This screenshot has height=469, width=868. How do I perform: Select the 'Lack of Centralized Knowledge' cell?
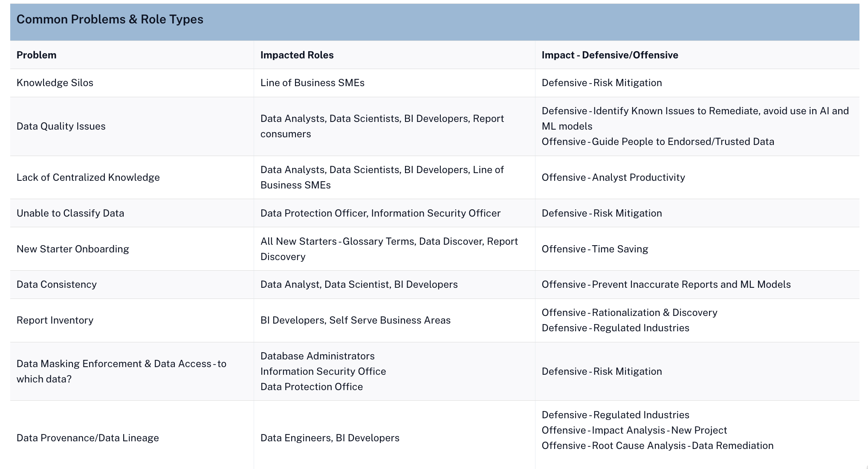coord(88,177)
